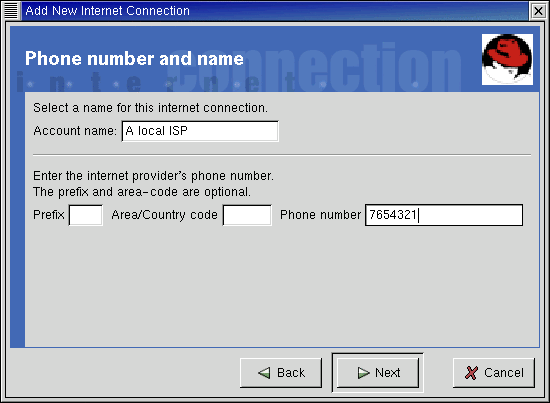The height and width of the screenshot is (403, 550).
Task: Close the Add New Internet Connection window
Action: click(538, 11)
